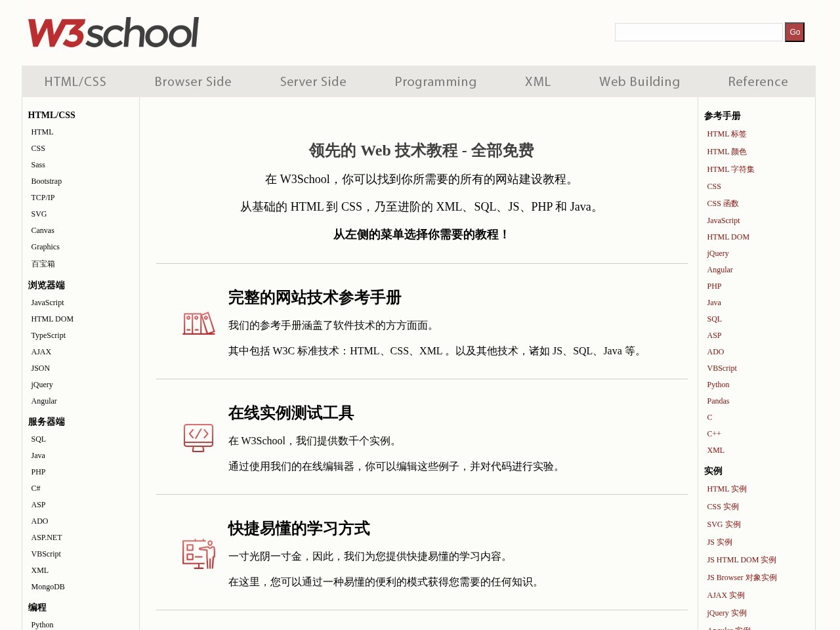
Task: Select Canvas in the HTML/CSS sidebar
Action: (43, 230)
